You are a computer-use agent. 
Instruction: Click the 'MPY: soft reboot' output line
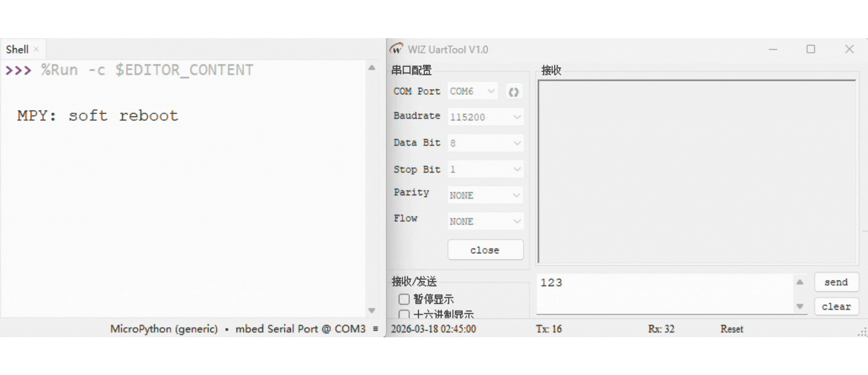click(x=98, y=116)
